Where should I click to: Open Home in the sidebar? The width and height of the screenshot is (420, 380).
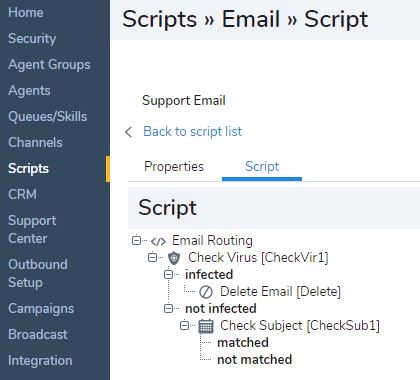[x=26, y=12]
